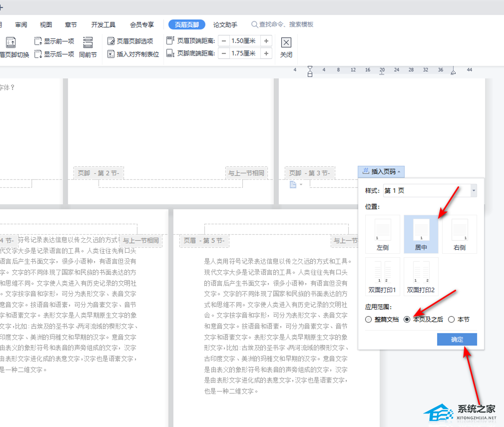Open 页眉页脚选项 settings
The height and width of the screenshot is (427, 504).
click(x=130, y=41)
